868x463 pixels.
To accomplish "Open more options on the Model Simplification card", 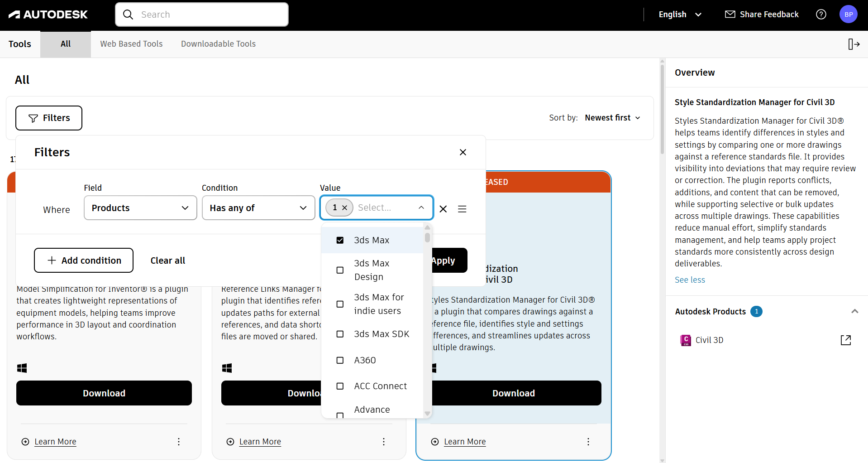I will pos(179,442).
